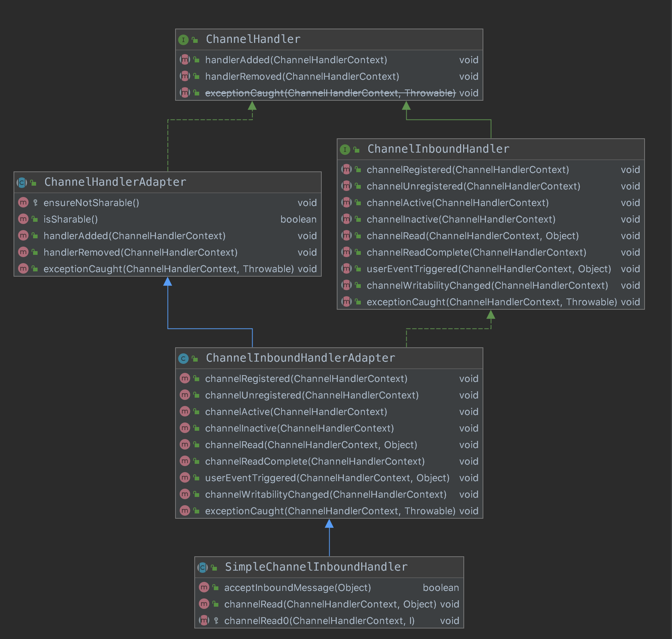The image size is (672, 639).
Task: Click the lock icon in the SimpleChannelInboundHandler header
Action: (x=213, y=567)
